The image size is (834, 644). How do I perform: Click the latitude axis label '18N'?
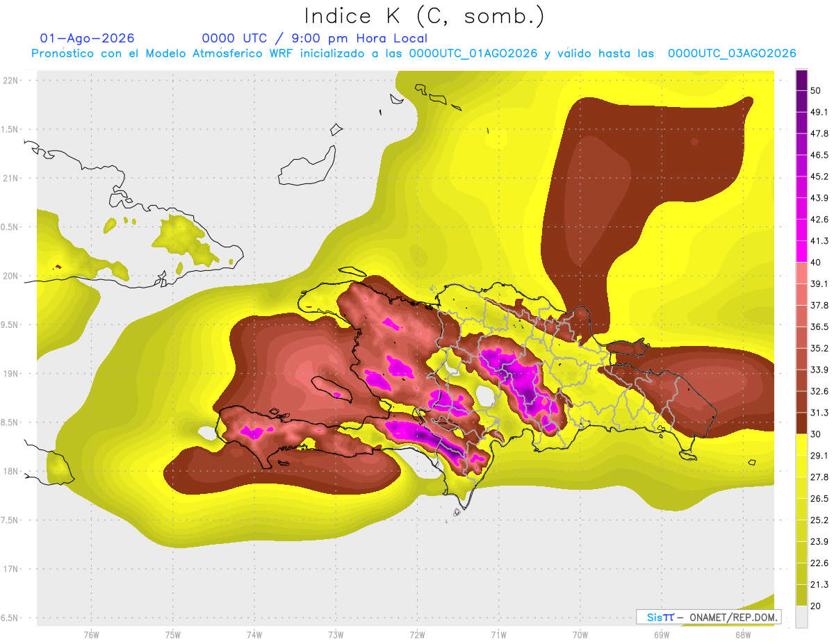coord(10,471)
